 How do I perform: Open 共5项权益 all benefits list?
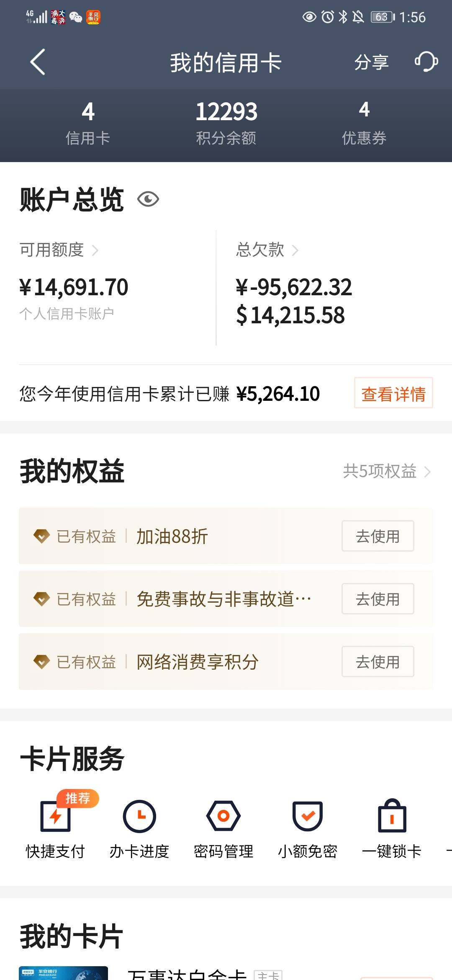[x=387, y=472]
